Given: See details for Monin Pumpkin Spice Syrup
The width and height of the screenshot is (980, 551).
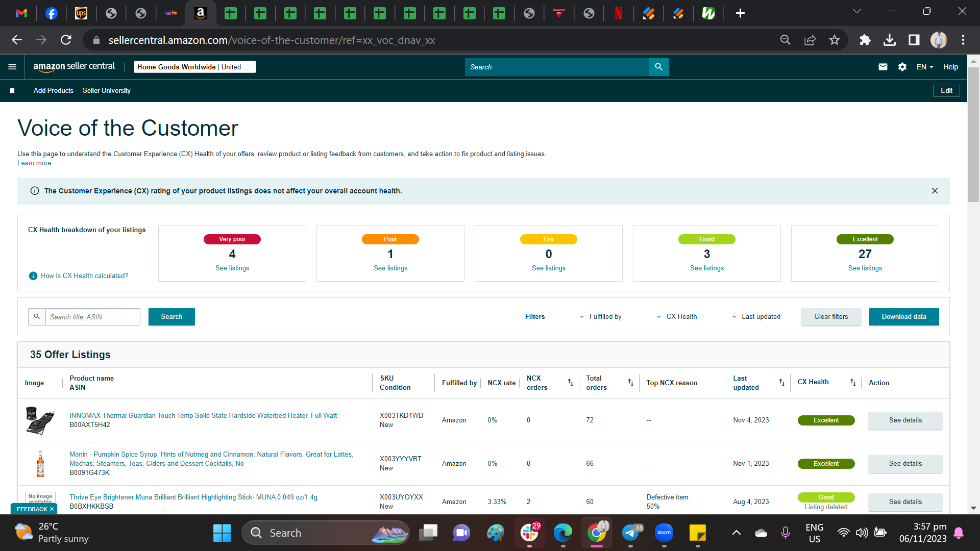Looking at the screenshot, I should tap(905, 464).
